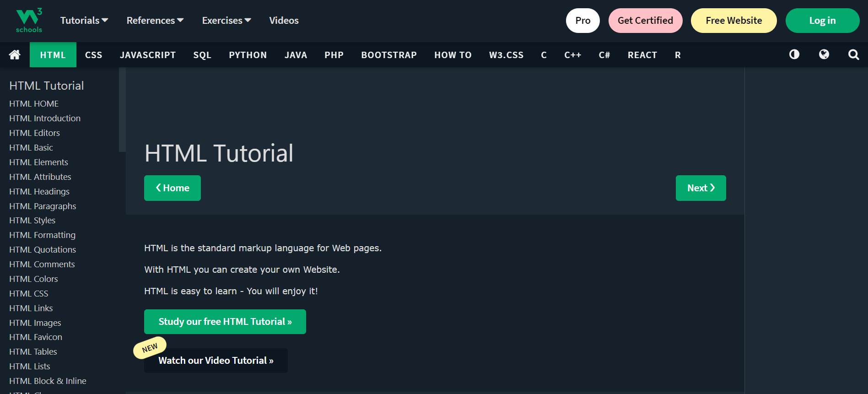The image size is (868, 394).
Task: Select the C# tab
Action: [x=604, y=55]
